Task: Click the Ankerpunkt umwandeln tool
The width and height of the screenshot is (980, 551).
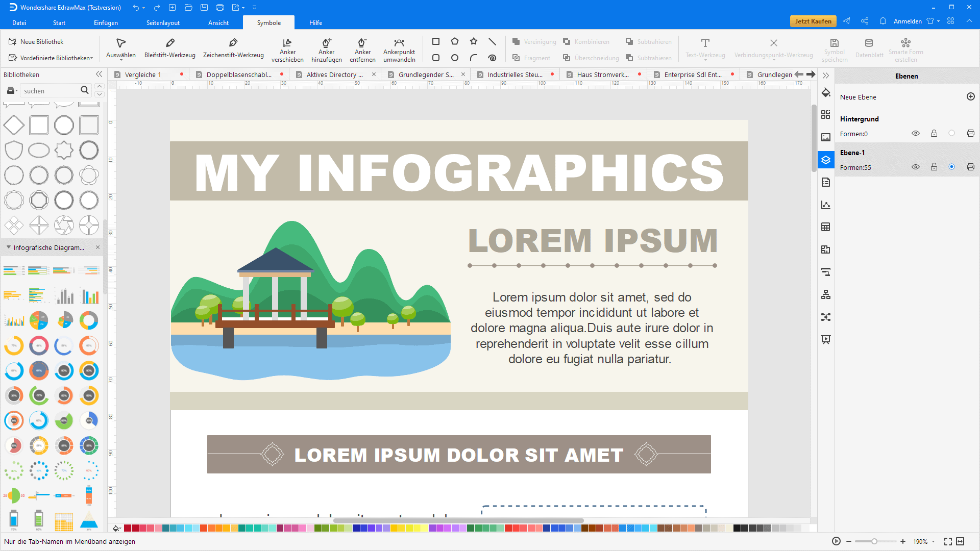Action: click(399, 49)
